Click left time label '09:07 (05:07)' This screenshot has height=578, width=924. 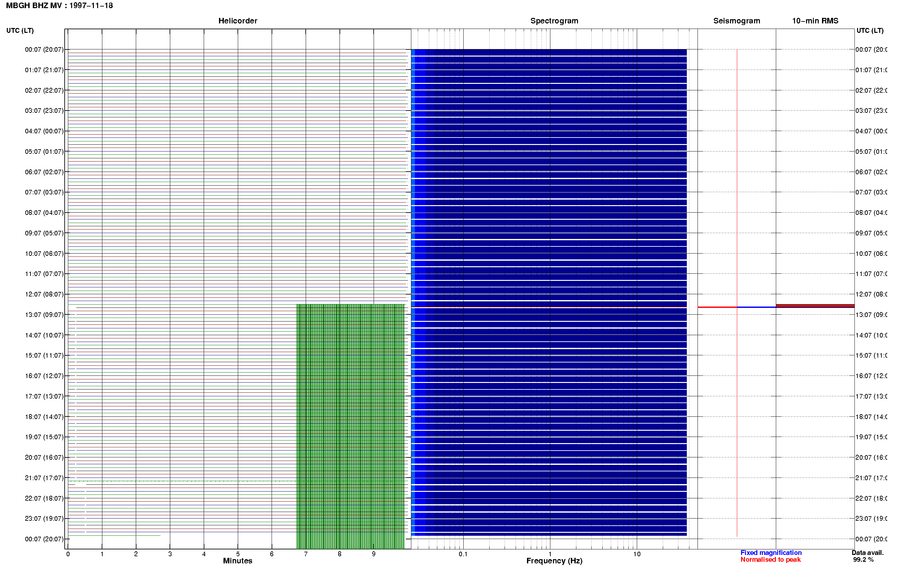(x=44, y=233)
